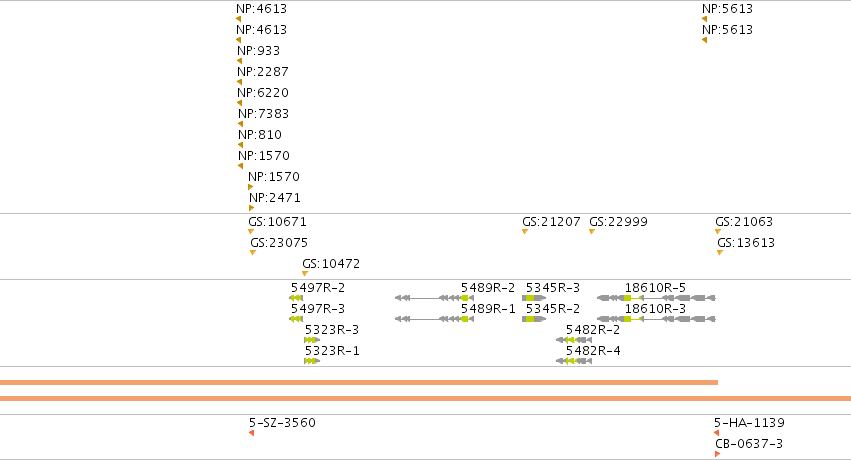This screenshot has width=851, height=460.
Task: Select the right-pointing marker under NP:2471
Action: 251,208
